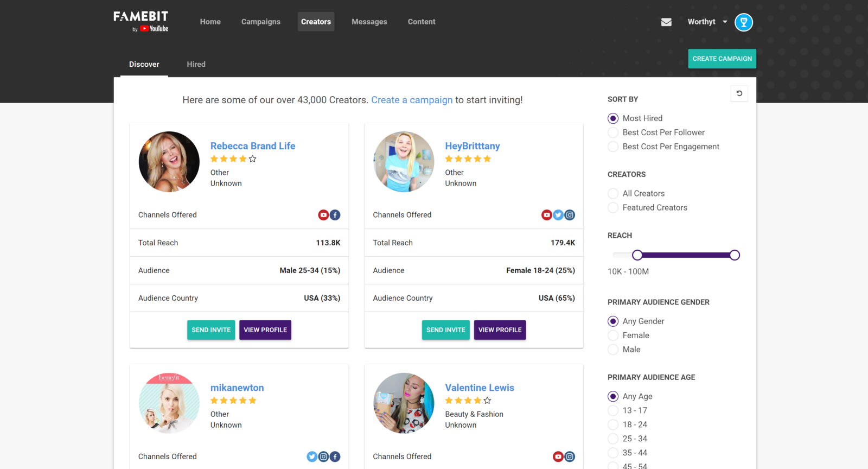868x469 pixels.
Task: Click Valentine Lewis's Instagram channel icon
Action: coord(570,457)
